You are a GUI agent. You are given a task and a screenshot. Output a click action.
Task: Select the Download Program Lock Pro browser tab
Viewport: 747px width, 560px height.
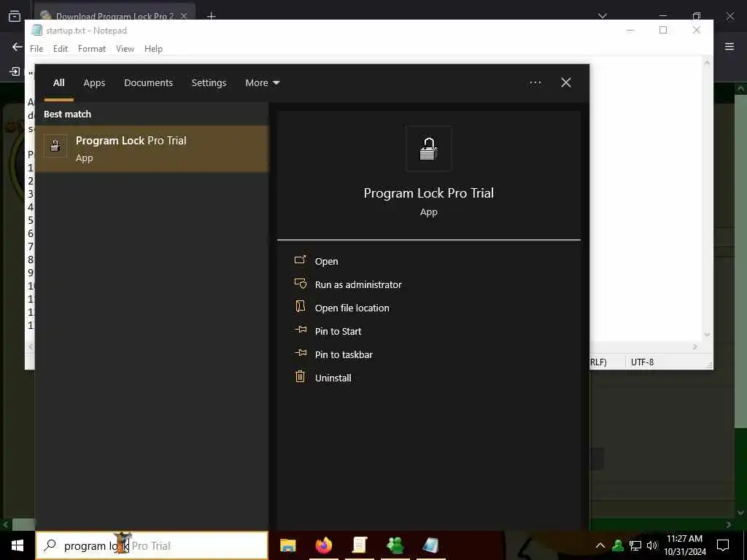point(115,15)
